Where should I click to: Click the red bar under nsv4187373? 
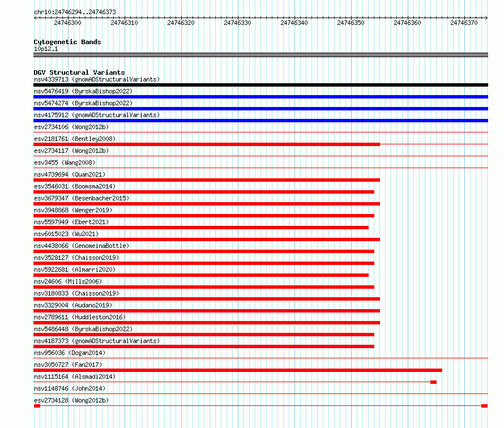click(204, 346)
